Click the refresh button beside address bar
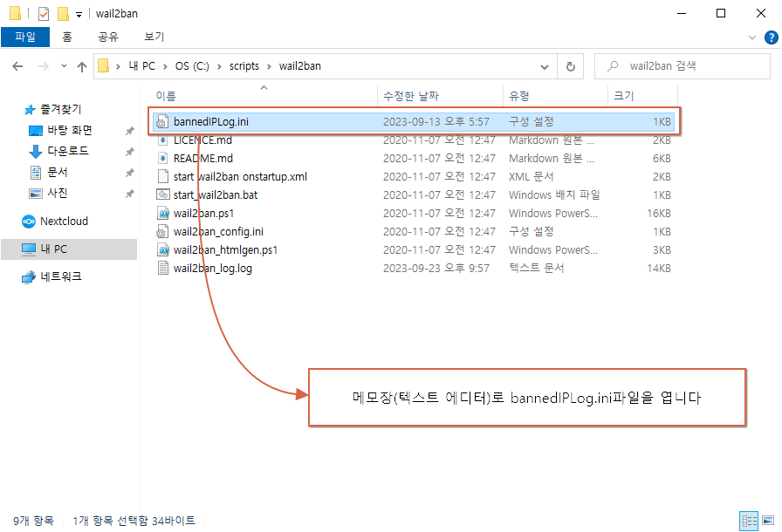Image resolution: width=782 pixels, height=532 pixels. tap(571, 66)
